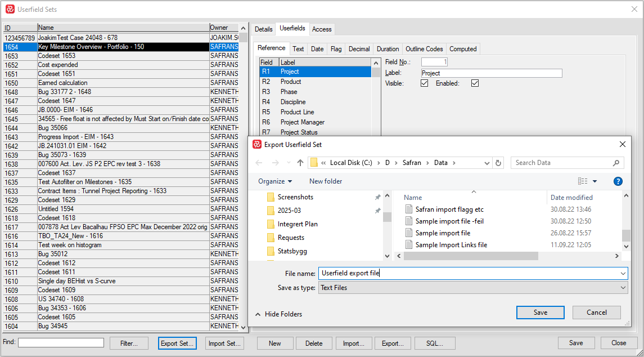
Task: Toggle the Visible checkbox
Action: click(424, 83)
